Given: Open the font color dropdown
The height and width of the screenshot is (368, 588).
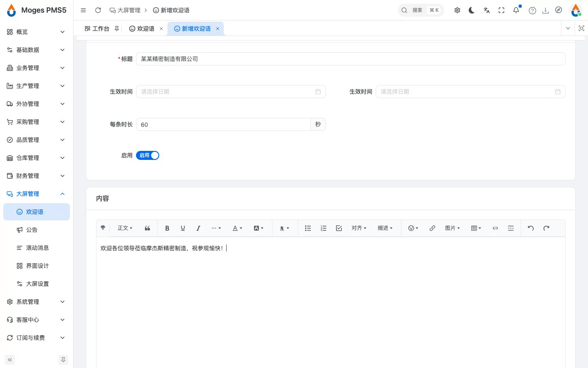Looking at the screenshot, I should (x=238, y=228).
